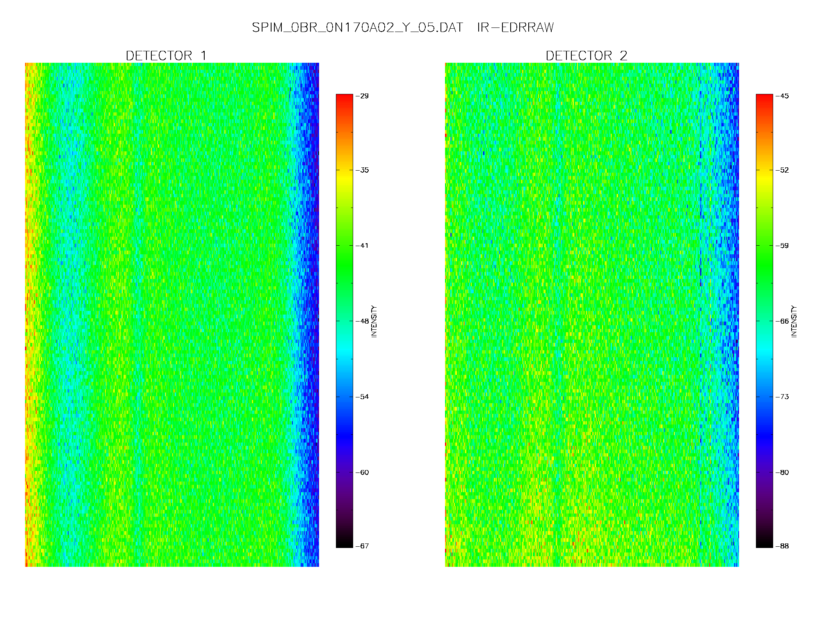The image size is (840, 630).
Task: Click the -48 tick label
Action: tap(362, 321)
